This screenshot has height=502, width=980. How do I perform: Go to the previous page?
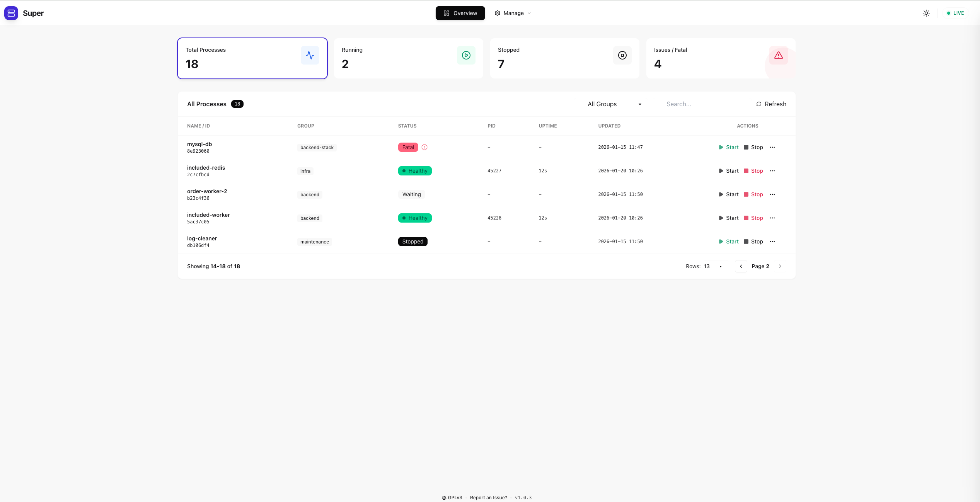741,266
